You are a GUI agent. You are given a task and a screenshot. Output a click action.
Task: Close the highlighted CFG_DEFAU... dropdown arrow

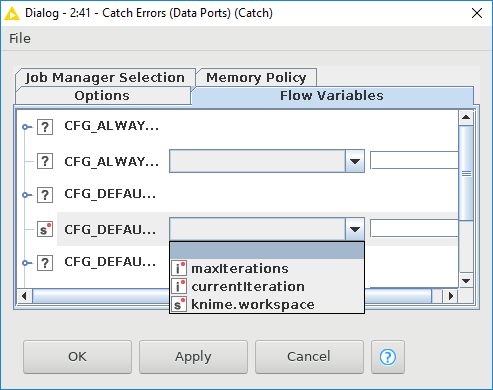pyautogui.click(x=355, y=229)
